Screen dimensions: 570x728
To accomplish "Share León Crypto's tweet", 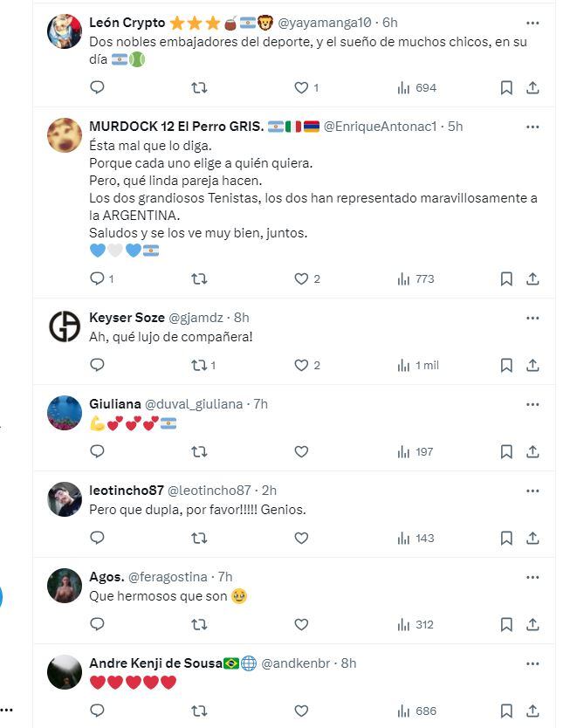I will point(532,87).
